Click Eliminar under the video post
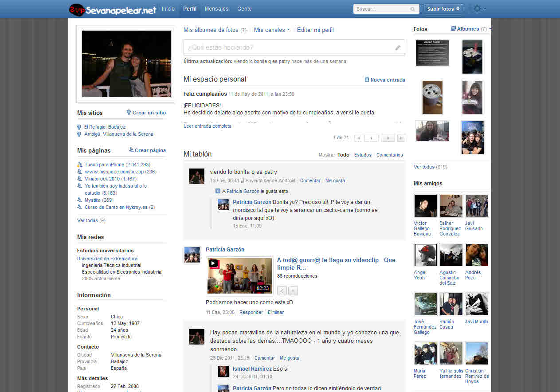 [276, 312]
